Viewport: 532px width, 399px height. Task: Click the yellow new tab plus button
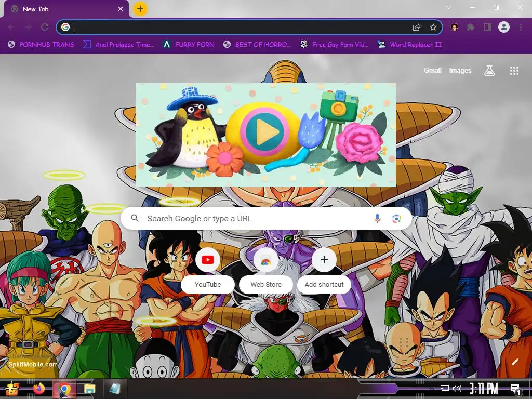tap(140, 9)
